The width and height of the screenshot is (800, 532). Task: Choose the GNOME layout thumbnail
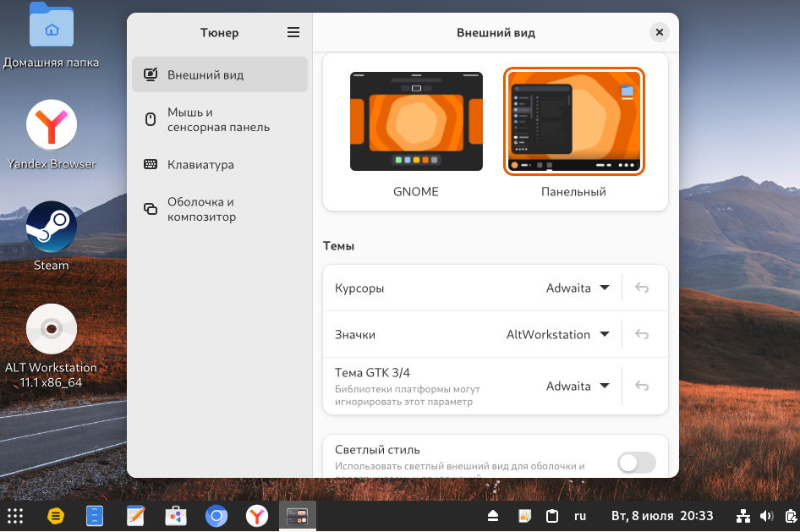pos(416,122)
